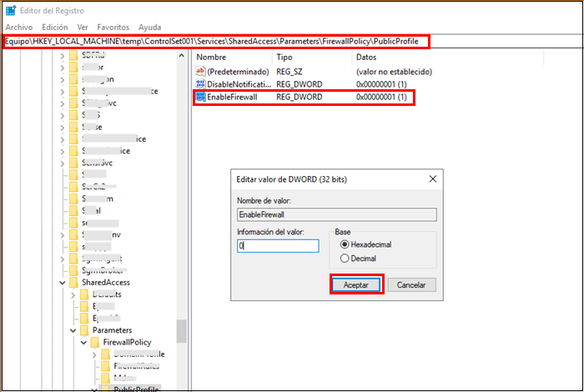The image size is (584, 392).
Task: Select the Hexadecimal base option
Action: [365, 244]
